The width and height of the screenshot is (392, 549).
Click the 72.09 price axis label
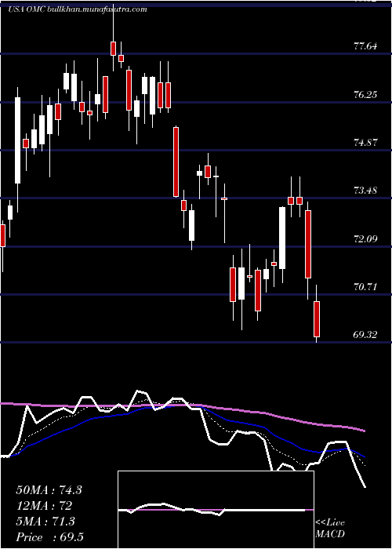pos(366,239)
